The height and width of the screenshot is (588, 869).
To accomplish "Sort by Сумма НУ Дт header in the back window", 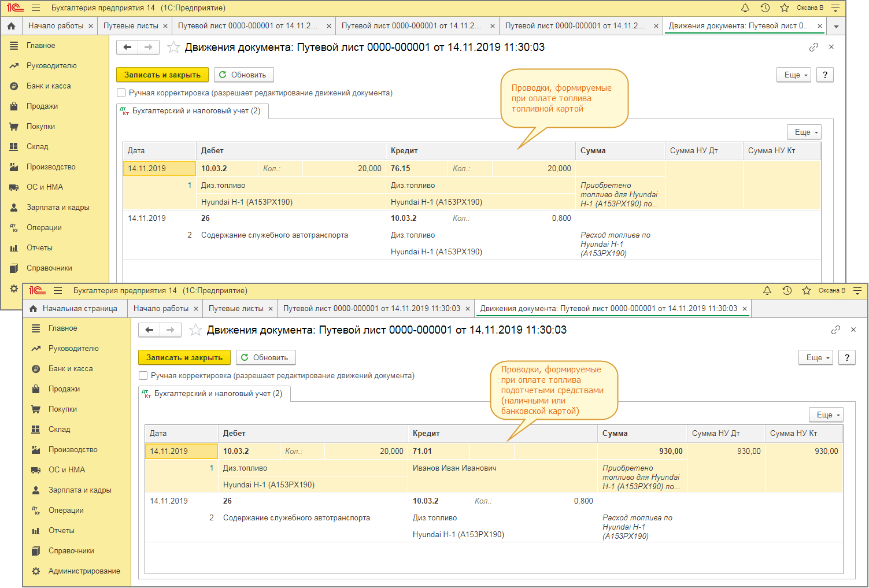I will click(704, 150).
